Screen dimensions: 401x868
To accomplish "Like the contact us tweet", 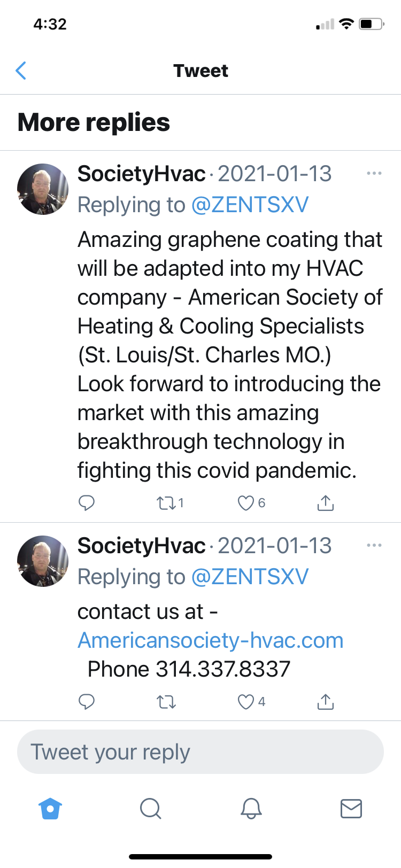I will click(x=245, y=701).
